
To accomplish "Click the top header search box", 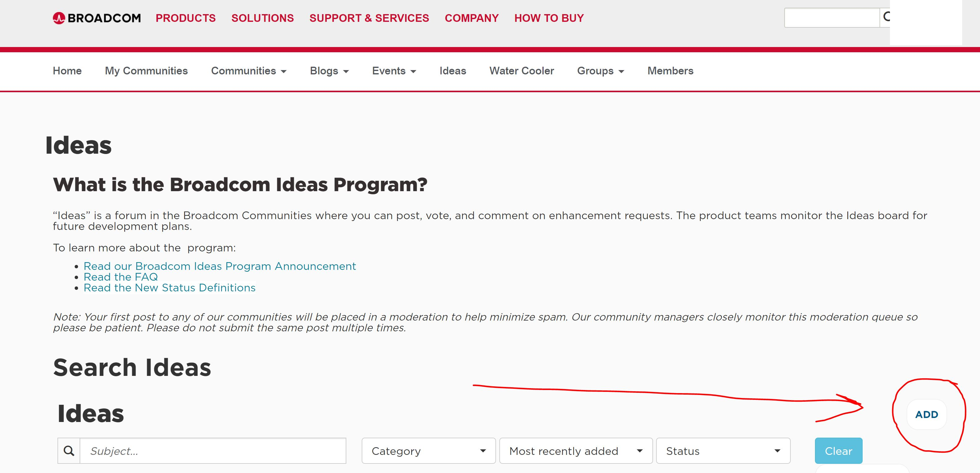I will [x=832, y=18].
